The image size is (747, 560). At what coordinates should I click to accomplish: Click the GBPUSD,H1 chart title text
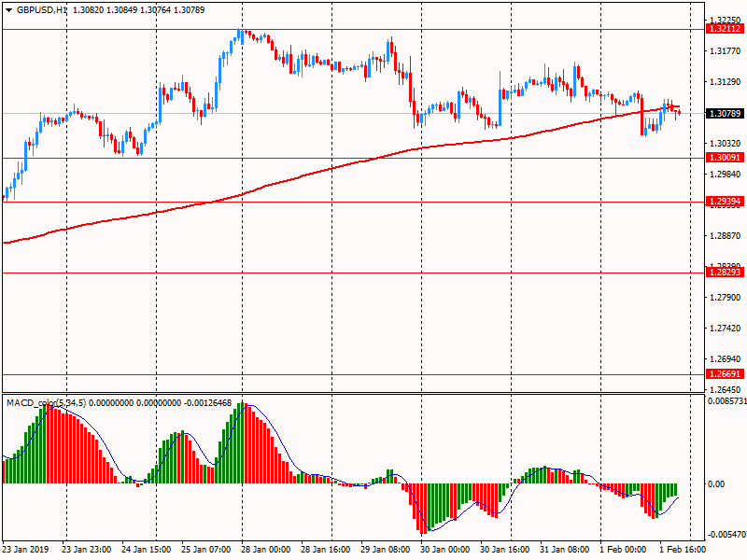click(42, 9)
